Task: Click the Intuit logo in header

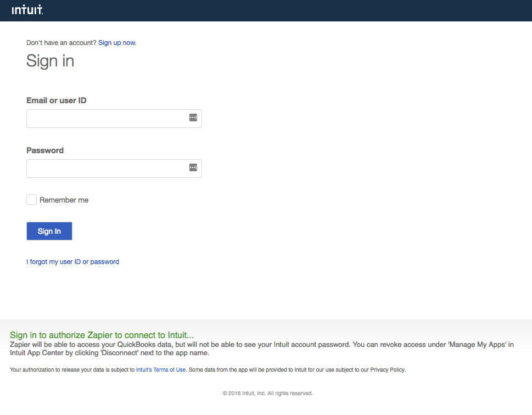Action: point(27,10)
